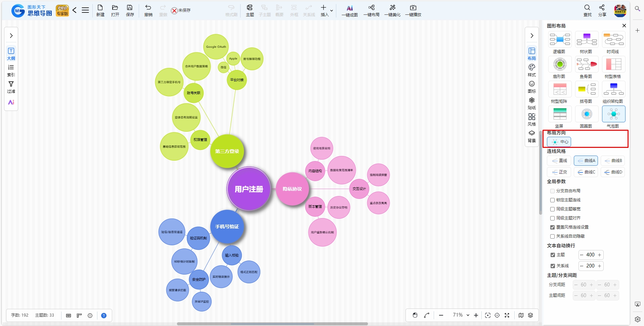The image size is (644, 326).
Task: Open the 贴纸 sticker panel
Action: point(532,103)
